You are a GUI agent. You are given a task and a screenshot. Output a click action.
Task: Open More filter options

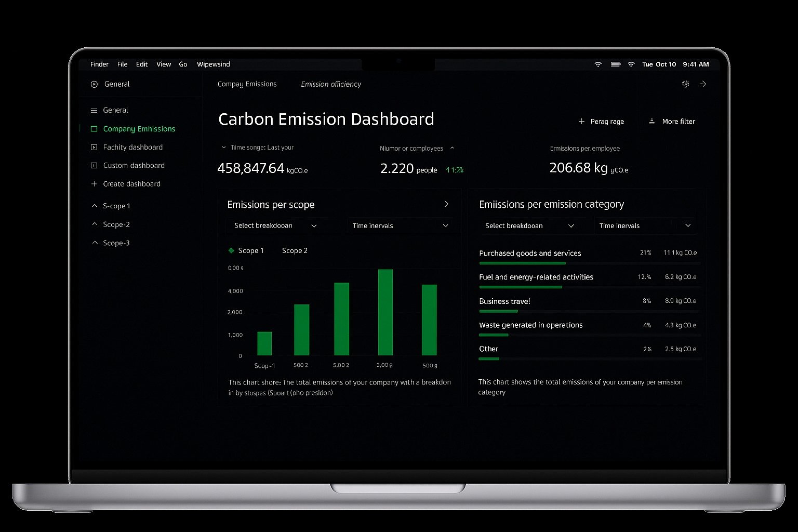pyautogui.click(x=672, y=121)
